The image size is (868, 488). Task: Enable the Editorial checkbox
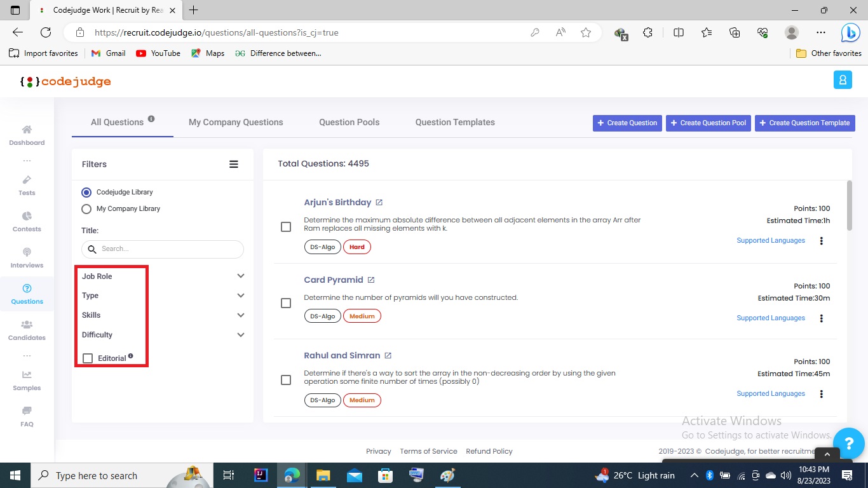click(87, 358)
